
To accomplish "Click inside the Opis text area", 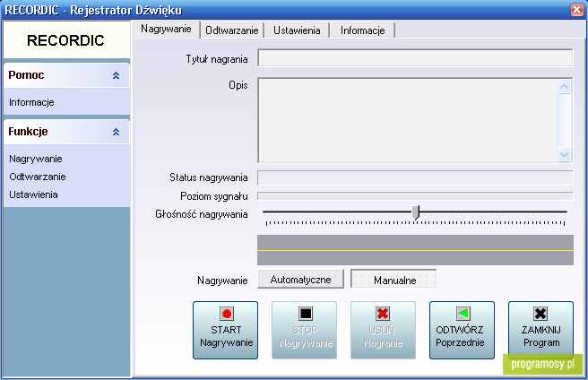I will [407, 121].
